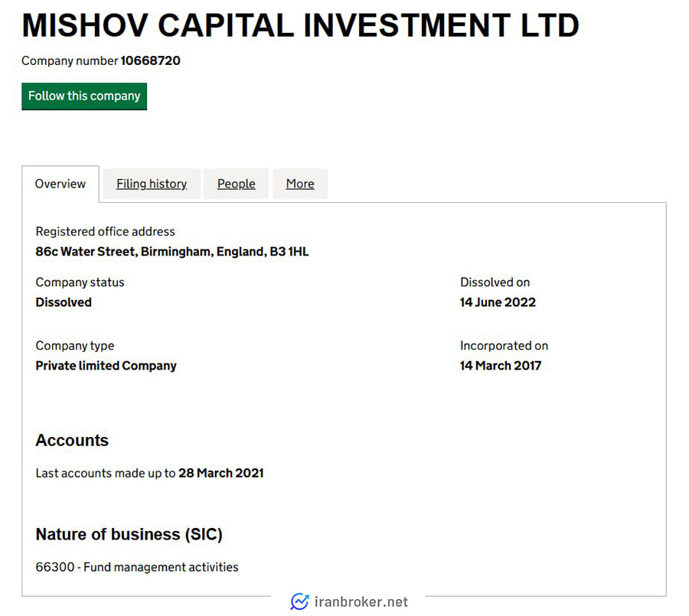Click the Accounts section heading
689x616 pixels.
[x=72, y=440]
